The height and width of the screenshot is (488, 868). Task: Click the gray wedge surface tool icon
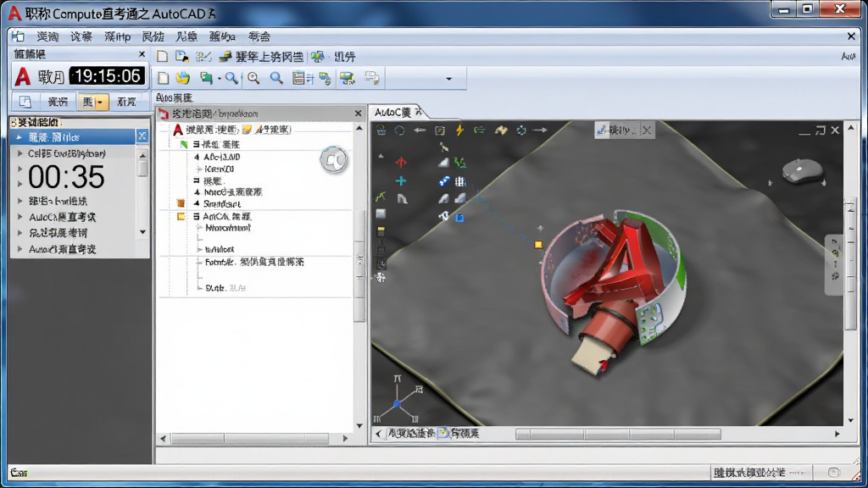[x=443, y=163]
